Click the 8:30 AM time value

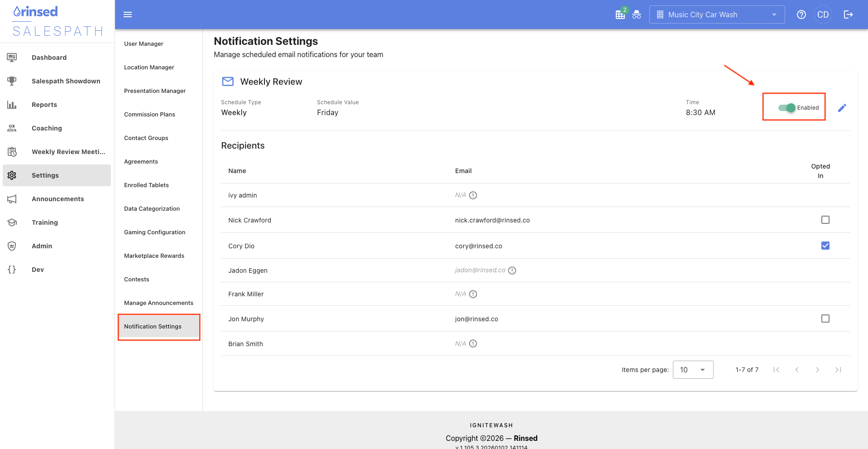click(700, 112)
